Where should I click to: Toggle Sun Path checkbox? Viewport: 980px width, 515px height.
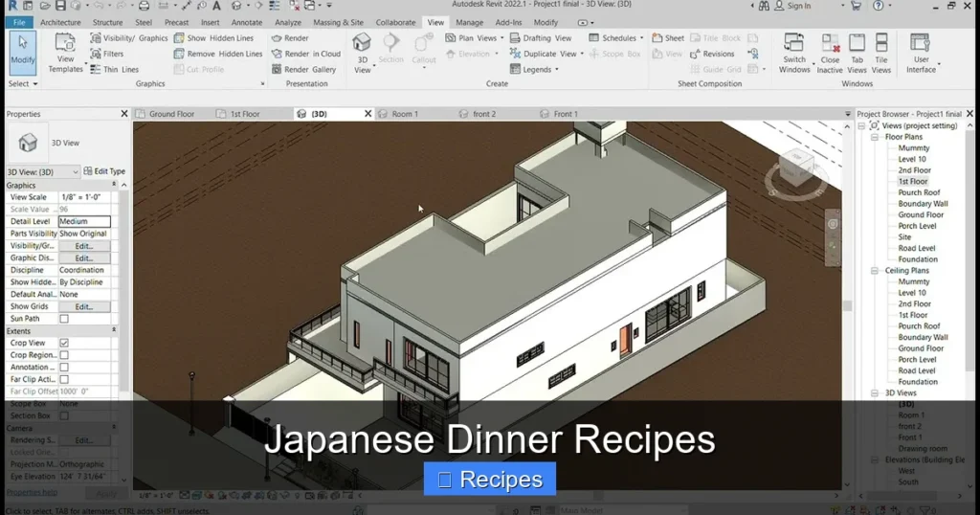[64, 319]
